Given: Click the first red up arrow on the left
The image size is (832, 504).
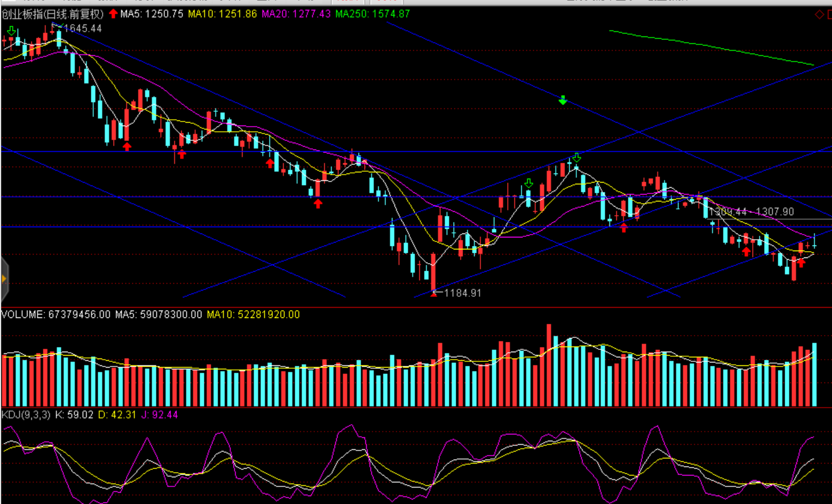Looking at the screenshot, I should (127, 147).
